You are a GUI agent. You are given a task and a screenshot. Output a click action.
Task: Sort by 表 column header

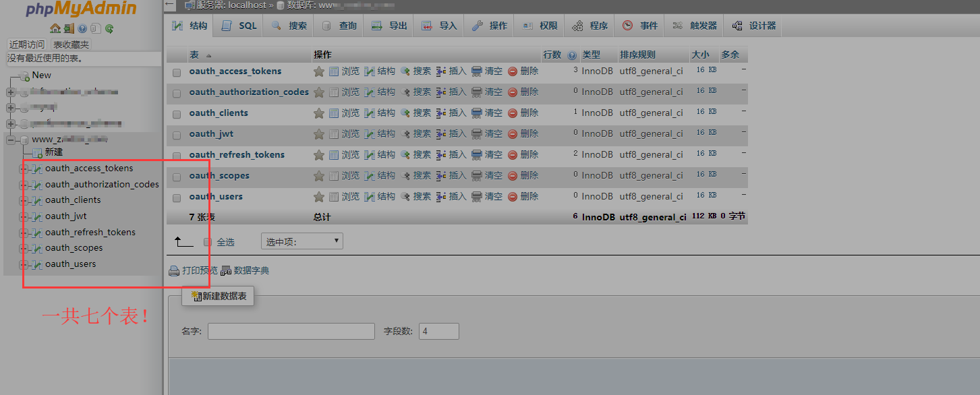coord(194,55)
